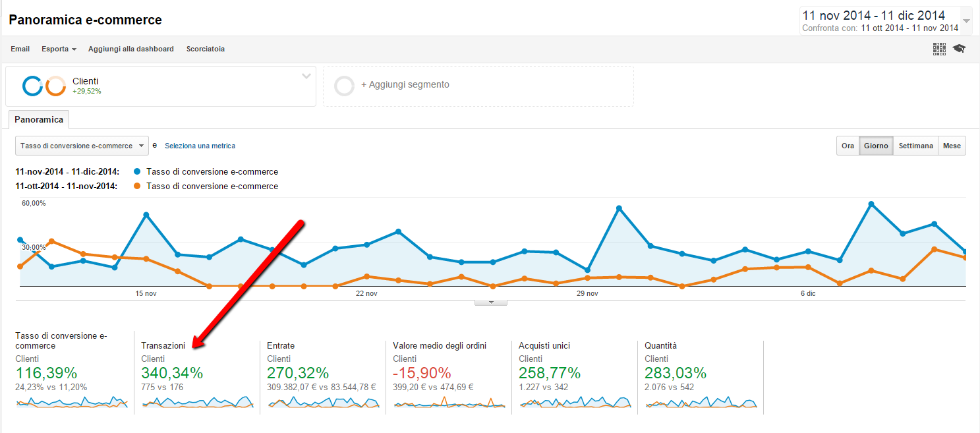Expand the Clienti segment options chevron
This screenshot has height=433, width=980.
tap(306, 76)
